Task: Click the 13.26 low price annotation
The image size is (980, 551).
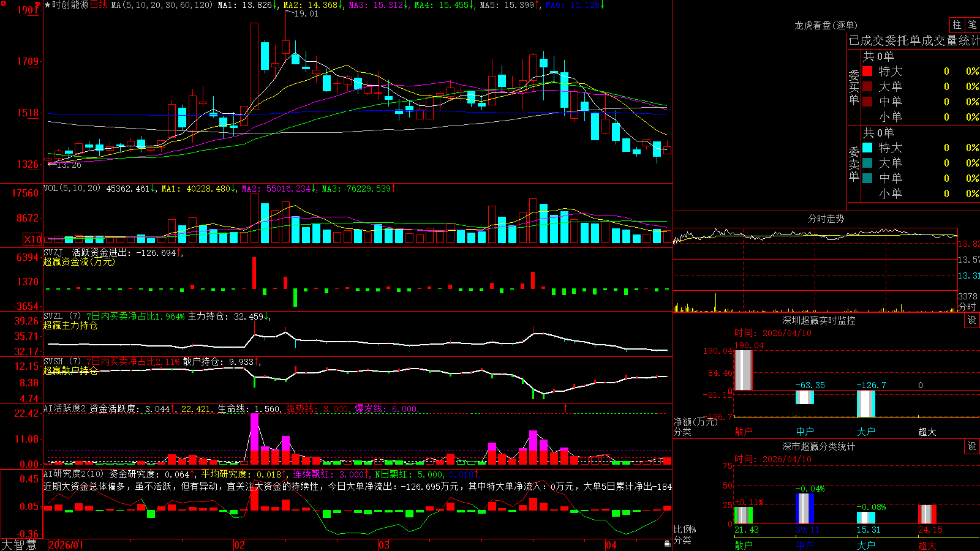Action: pos(69,165)
